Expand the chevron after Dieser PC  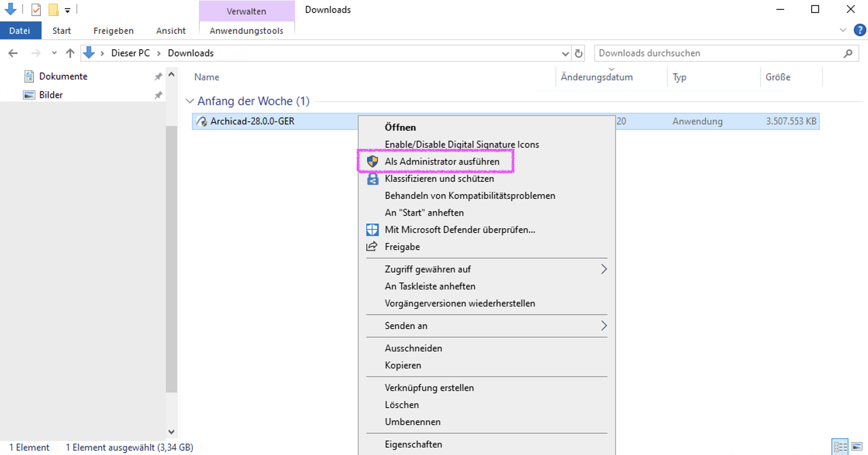click(159, 53)
